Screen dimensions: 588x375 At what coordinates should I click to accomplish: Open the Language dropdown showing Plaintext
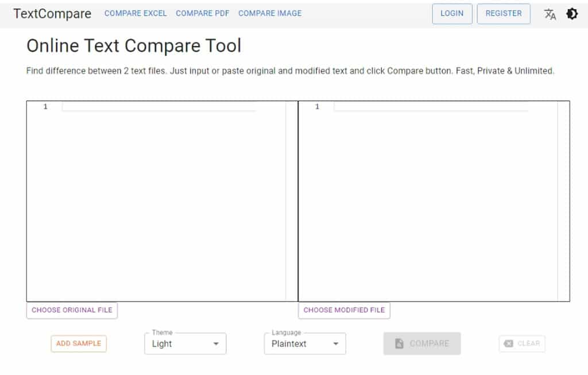pos(305,343)
